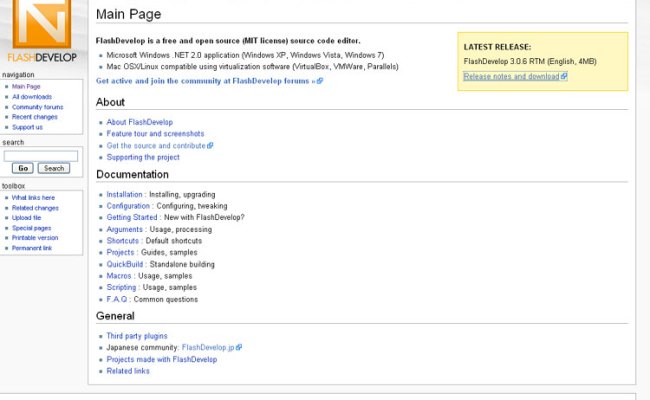The width and height of the screenshot is (650, 400).
Task: Open Support us link
Action: (27, 127)
